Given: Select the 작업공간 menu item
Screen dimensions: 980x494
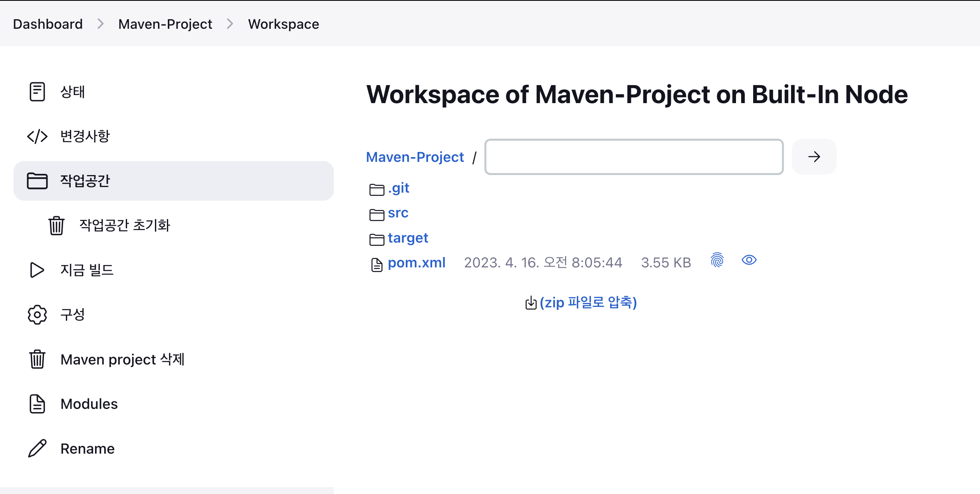Looking at the screenshot, I should pyautogui.click(x=174, y=181).
